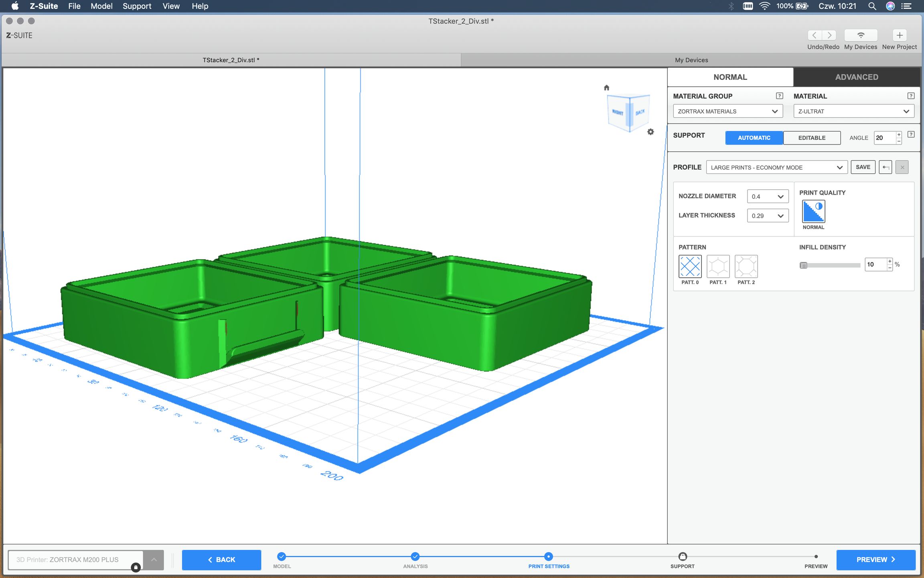Click the delete profile X icon
This screenshot has width=924, height=578.
click(x=902, y=167)
